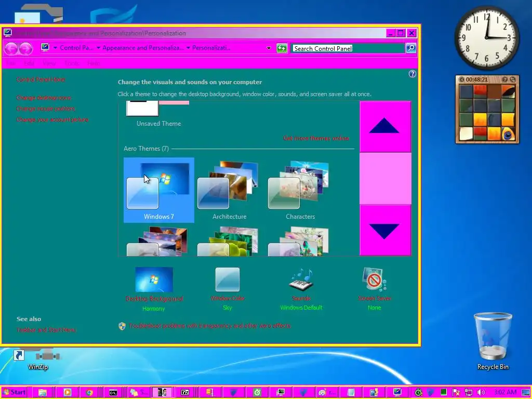The height and width of the screenshot is (399, 532).
Task: Open the Edit menu
Action: point(29,63)
